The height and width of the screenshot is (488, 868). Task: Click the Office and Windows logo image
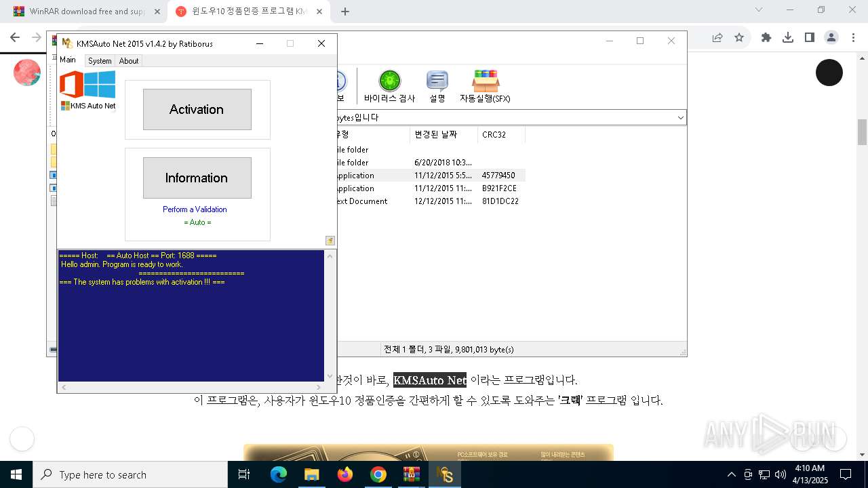87,85
